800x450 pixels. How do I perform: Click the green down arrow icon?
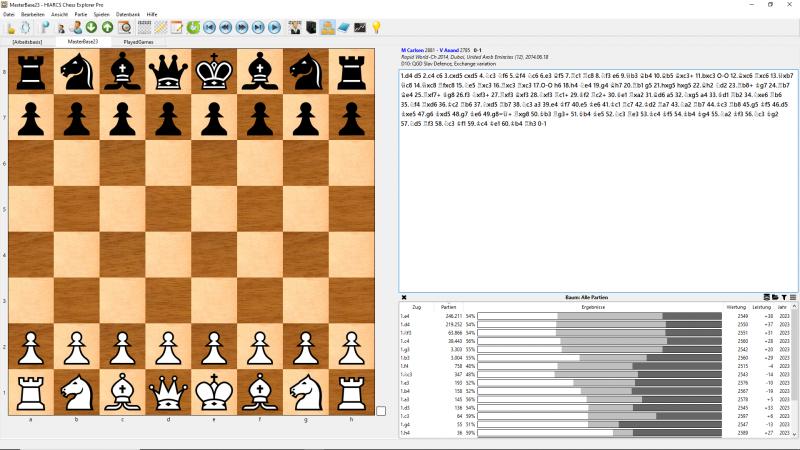[91, 26]
